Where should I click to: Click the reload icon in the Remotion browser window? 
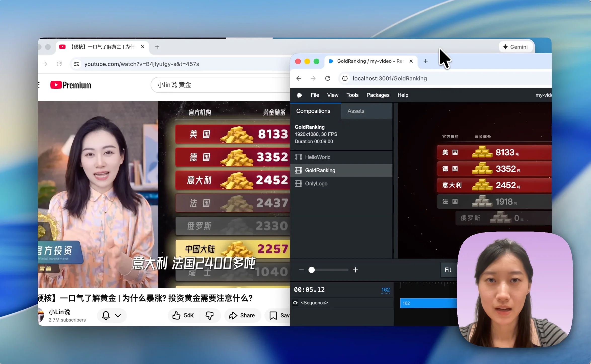point(328,78)
